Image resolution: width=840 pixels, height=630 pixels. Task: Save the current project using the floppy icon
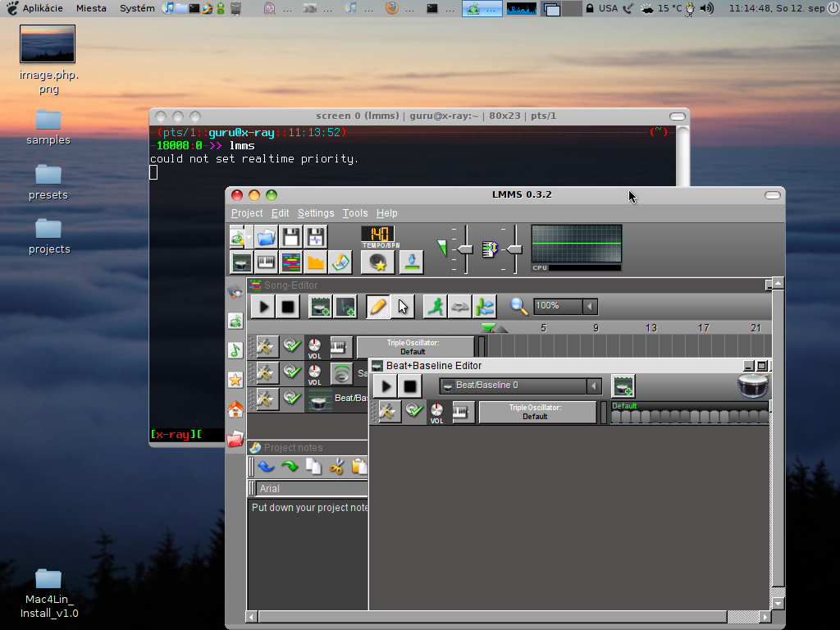pos(291,237)
